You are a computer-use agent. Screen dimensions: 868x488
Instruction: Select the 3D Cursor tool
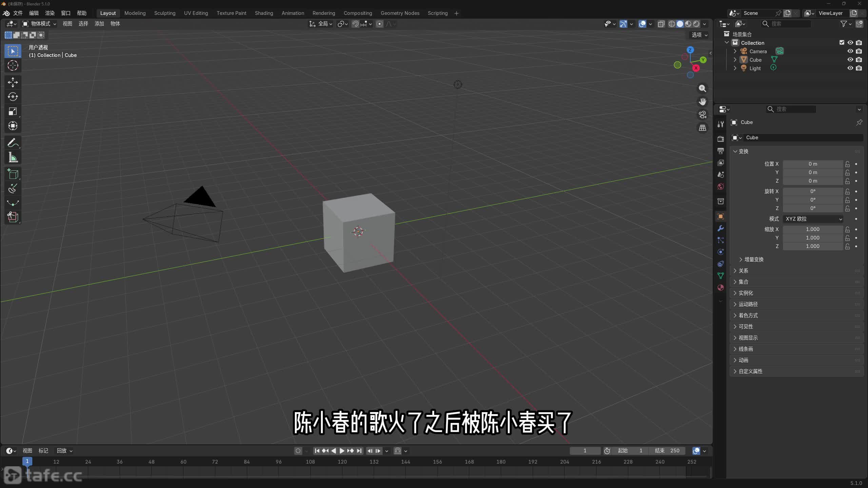point(13,65)
